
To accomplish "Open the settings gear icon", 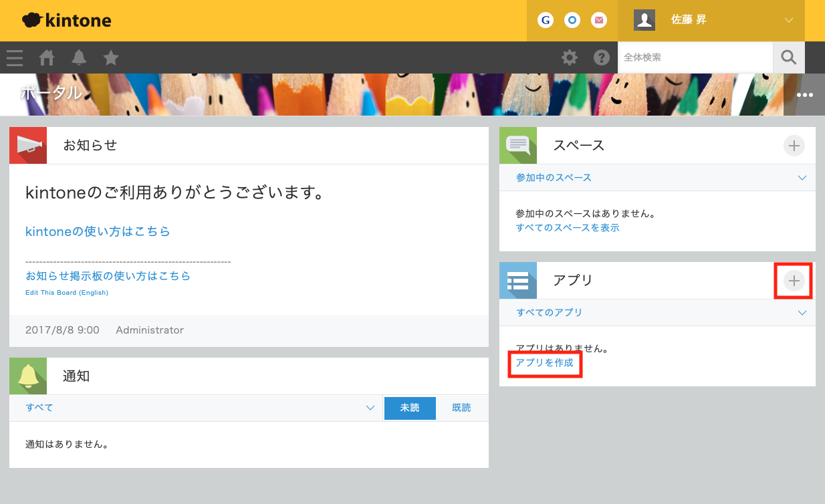I will 570,58.
